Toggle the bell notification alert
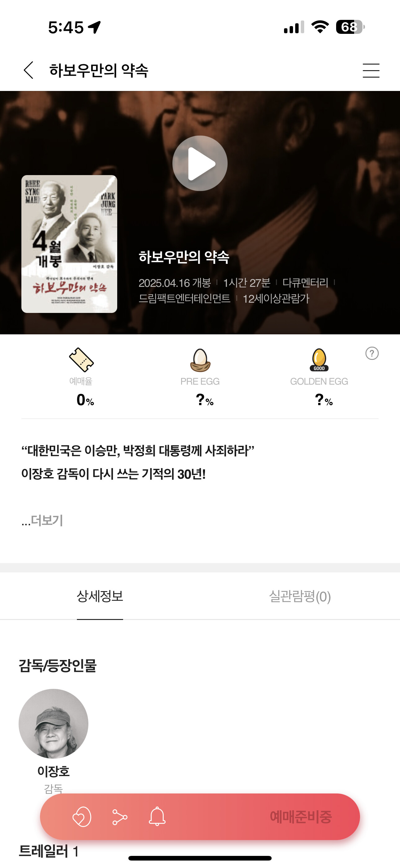The image size is (400, 868). coord(157,816)
